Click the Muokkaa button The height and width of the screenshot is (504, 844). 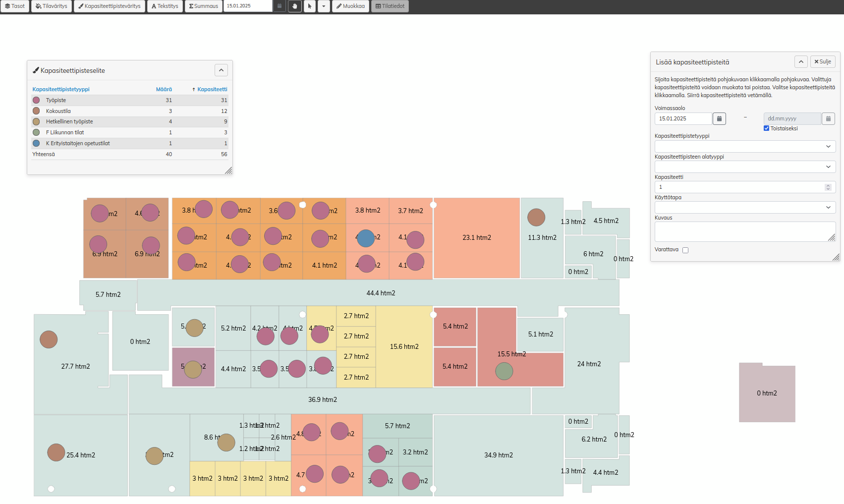point(350,6)
